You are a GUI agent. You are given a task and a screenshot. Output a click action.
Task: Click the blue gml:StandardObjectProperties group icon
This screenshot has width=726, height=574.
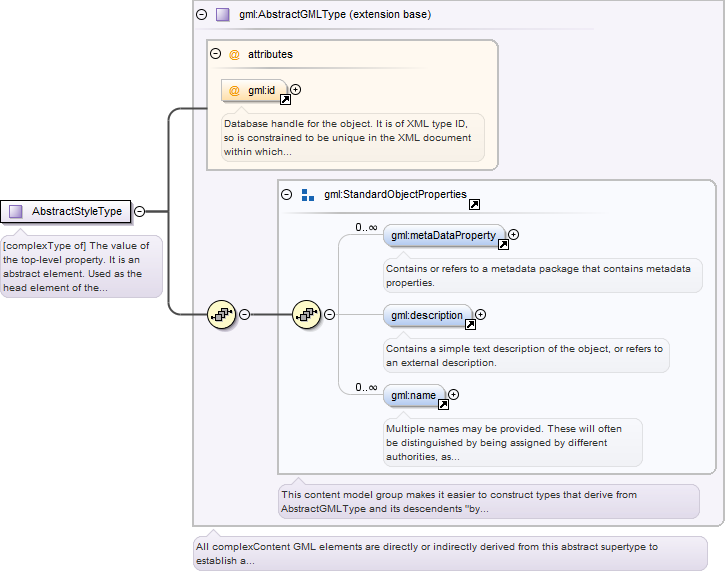tap(308, 195)
